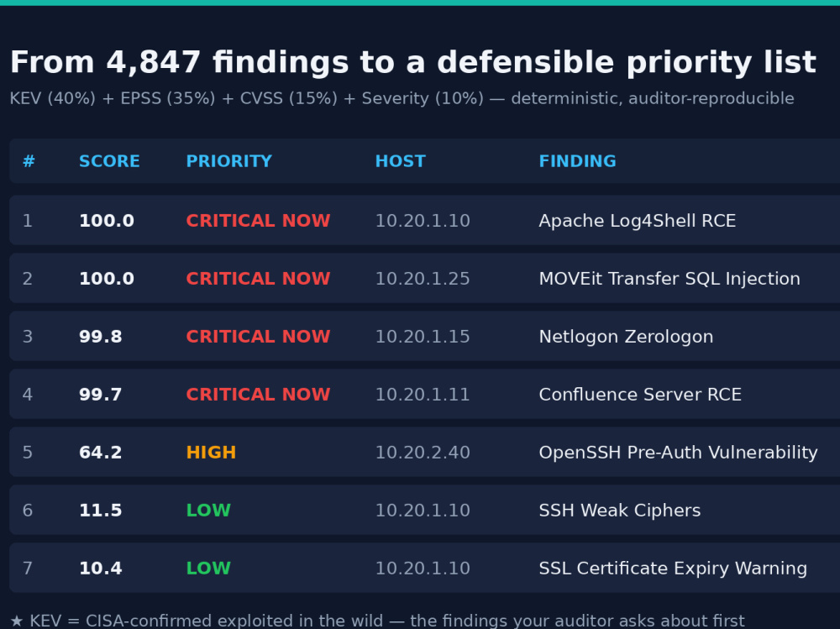Click score 100.0 in the Log4Shell row
The height and width of the screenshot is (629, 840).
tap(107, 221)
